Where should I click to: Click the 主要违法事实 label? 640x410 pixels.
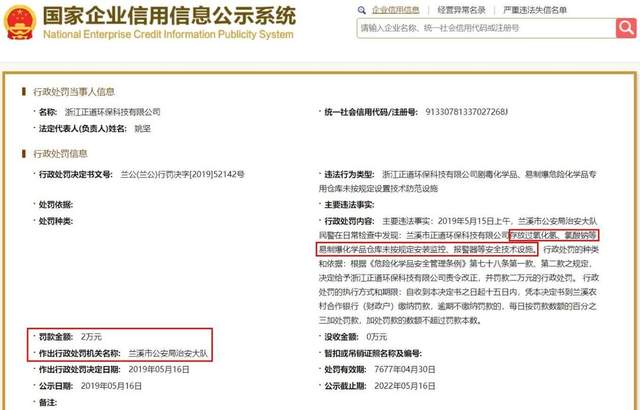349,205
